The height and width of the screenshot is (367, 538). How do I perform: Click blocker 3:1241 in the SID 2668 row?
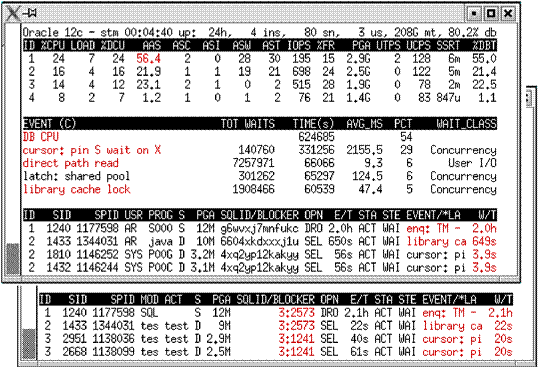pyautogui.click(x=296, y=352)
